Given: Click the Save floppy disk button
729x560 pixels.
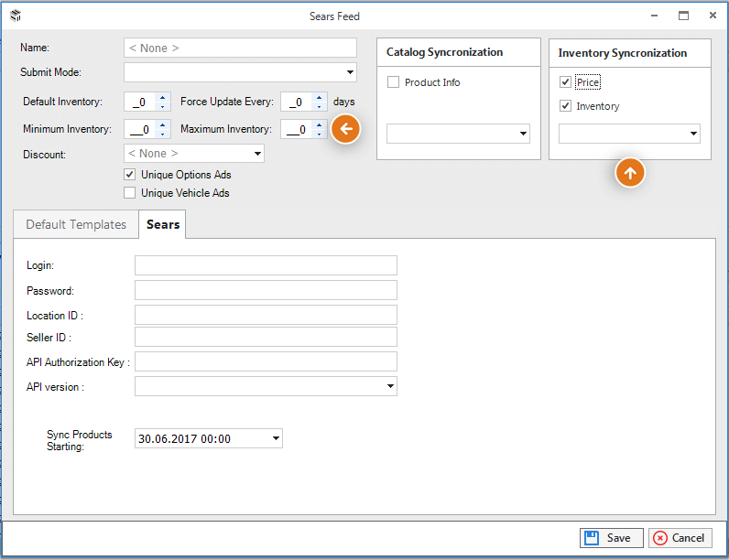Looking at the screenshot, I should coord(612,538).
